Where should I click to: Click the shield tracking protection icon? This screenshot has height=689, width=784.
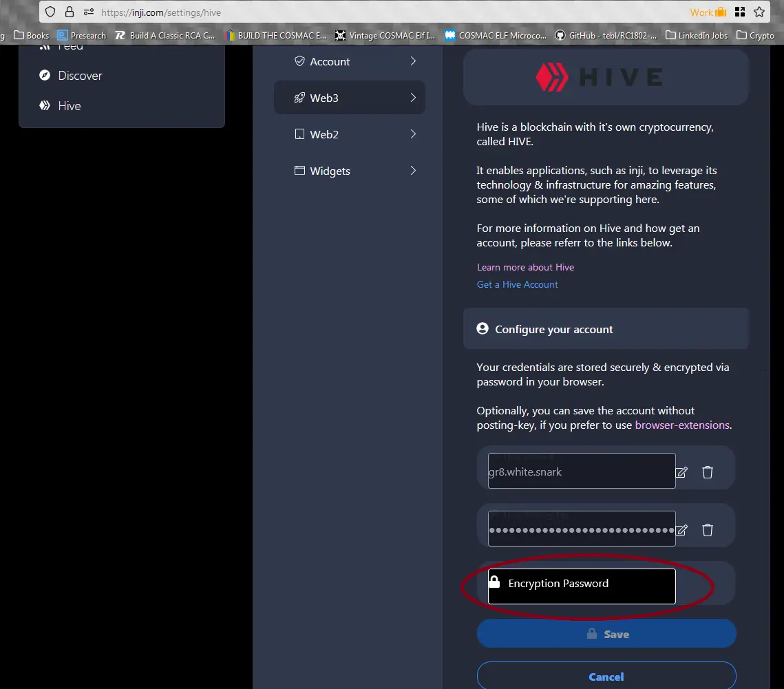coord(50,12)
